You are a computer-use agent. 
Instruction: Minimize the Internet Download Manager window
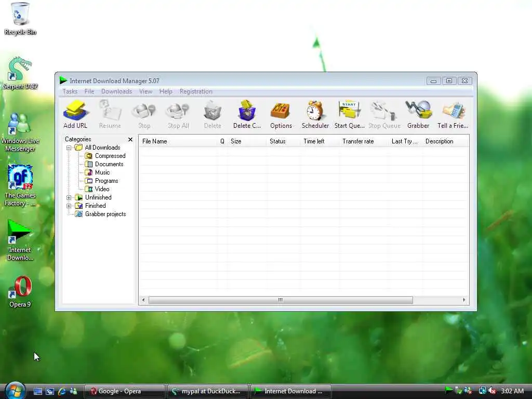coord(433,81)
